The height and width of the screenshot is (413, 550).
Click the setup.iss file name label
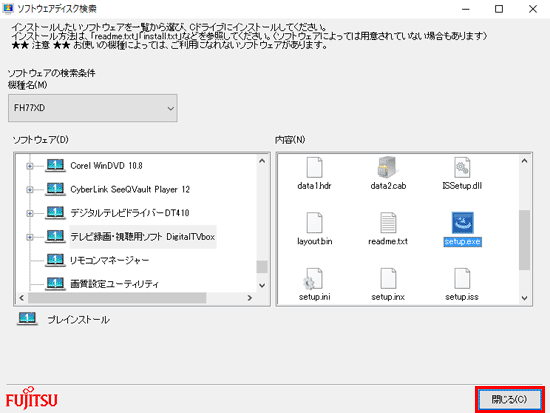(462, 297)
